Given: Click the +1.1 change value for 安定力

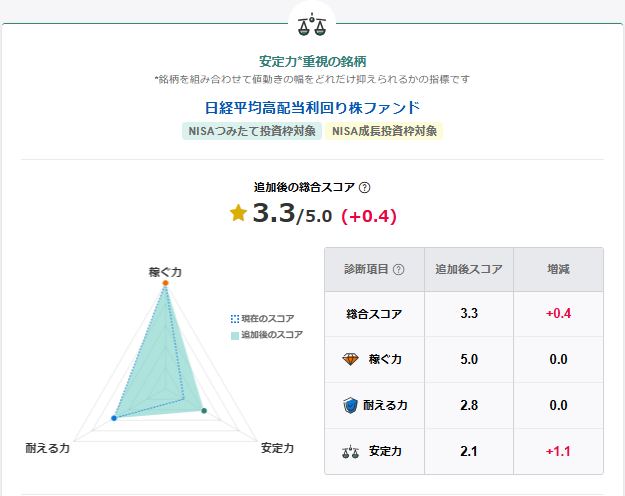Looking at the screenshot, I should tap(558, 451).
